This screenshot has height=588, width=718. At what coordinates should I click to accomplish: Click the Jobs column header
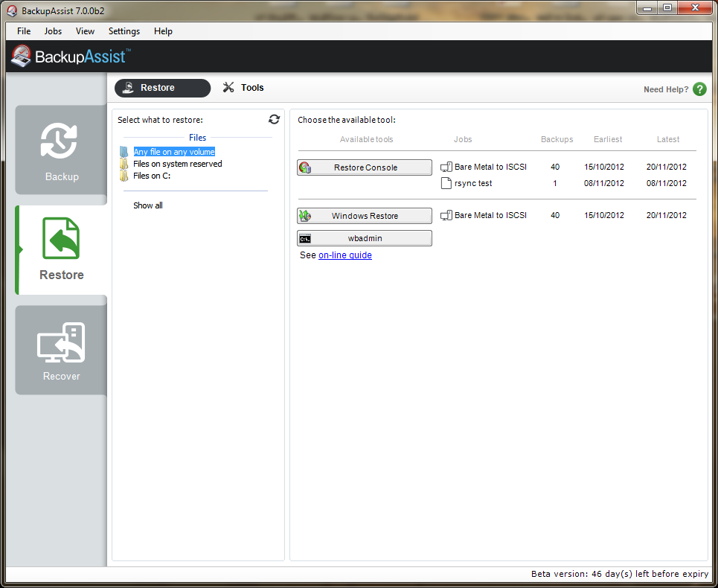click(x=463, y=139)
